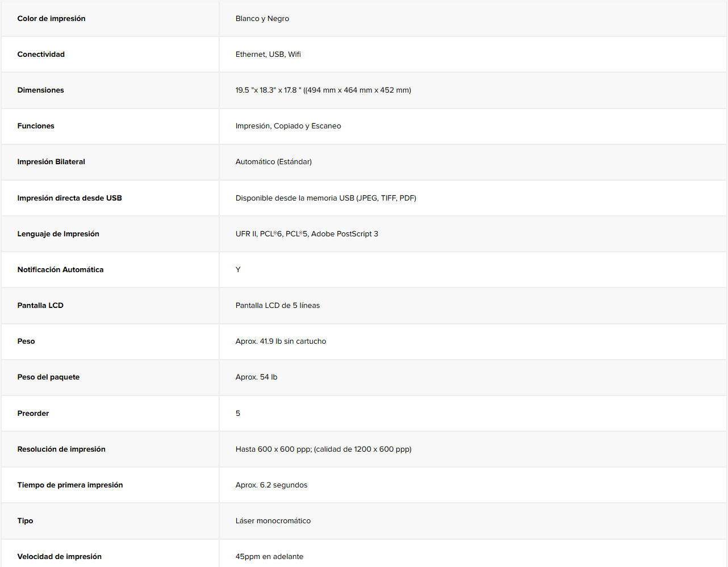Click the 'Preorder' row label
The width and height of the screenshot is (728, 567).
coord(33,414)
